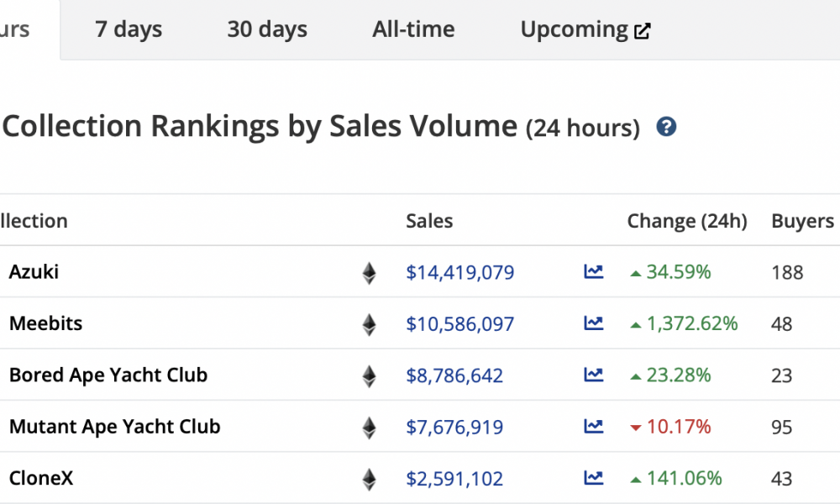Screen dimensions: 840x504
Task: Open the CloneX collection link
Action: click(x=41, y=478)
